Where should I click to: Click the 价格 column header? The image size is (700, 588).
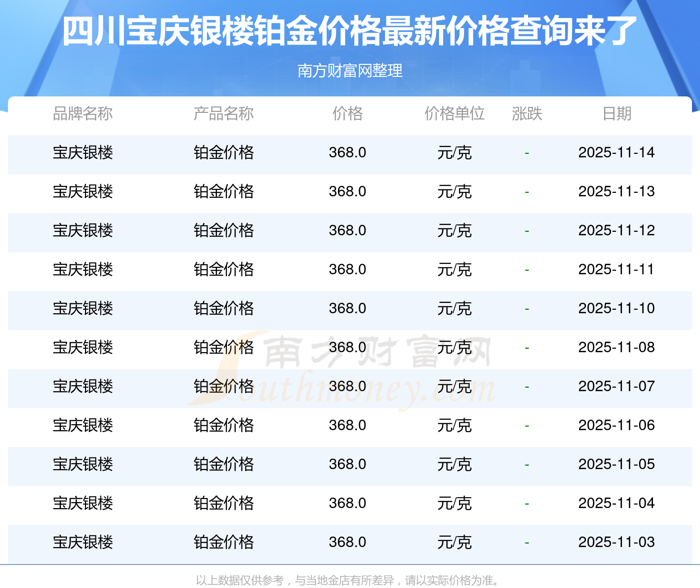click(x=347, y=114)
